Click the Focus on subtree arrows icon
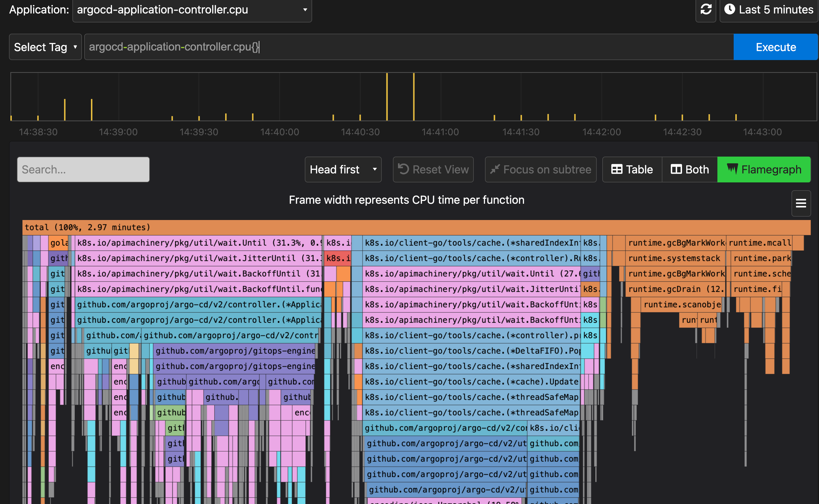The width and height of the screenshot is (819, 504). point(495,169)
